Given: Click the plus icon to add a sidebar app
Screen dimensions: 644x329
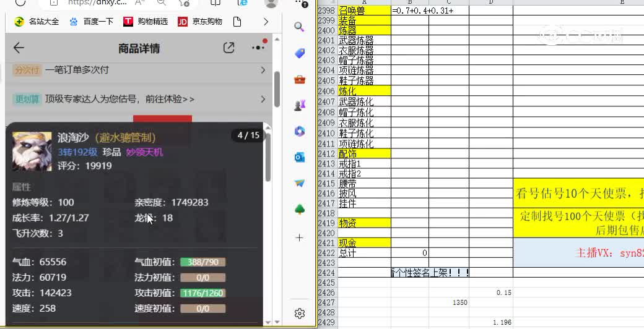Looking at the screenshot, I should click(x=300, y=237).
